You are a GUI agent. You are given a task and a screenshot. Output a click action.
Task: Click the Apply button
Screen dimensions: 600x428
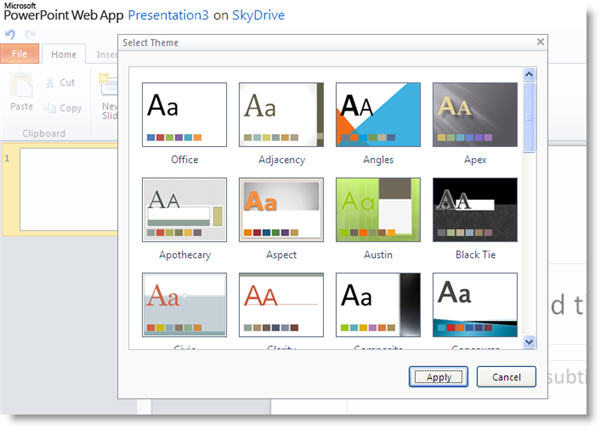(x=438, y=377)
